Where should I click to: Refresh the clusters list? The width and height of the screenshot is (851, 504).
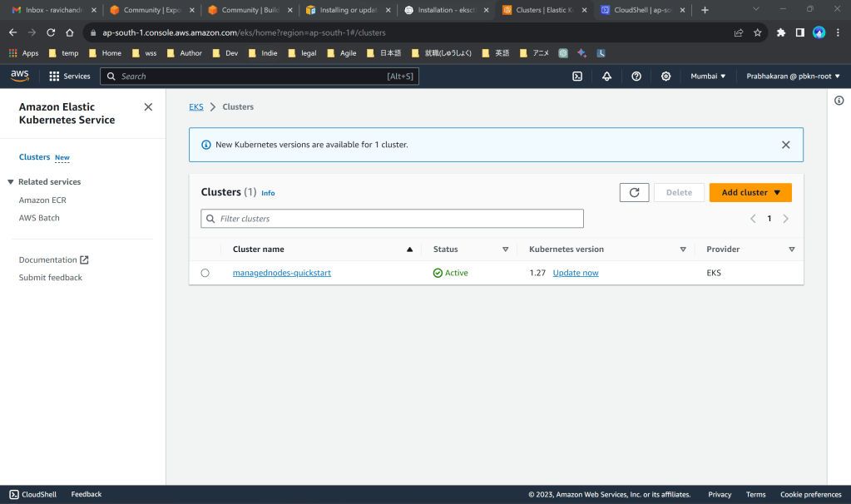point(634,192)
